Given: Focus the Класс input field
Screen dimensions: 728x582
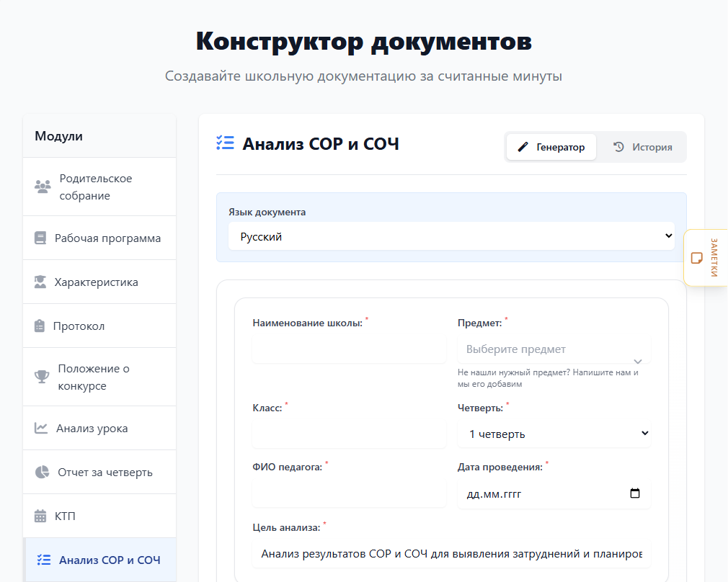Looking at the screenshot, I should pos(349,434).
